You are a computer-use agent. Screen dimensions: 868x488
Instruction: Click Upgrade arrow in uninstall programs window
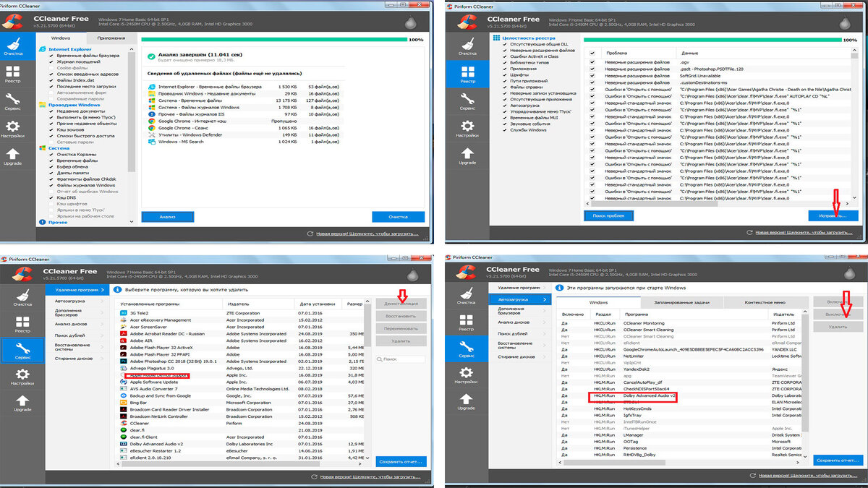22,403
